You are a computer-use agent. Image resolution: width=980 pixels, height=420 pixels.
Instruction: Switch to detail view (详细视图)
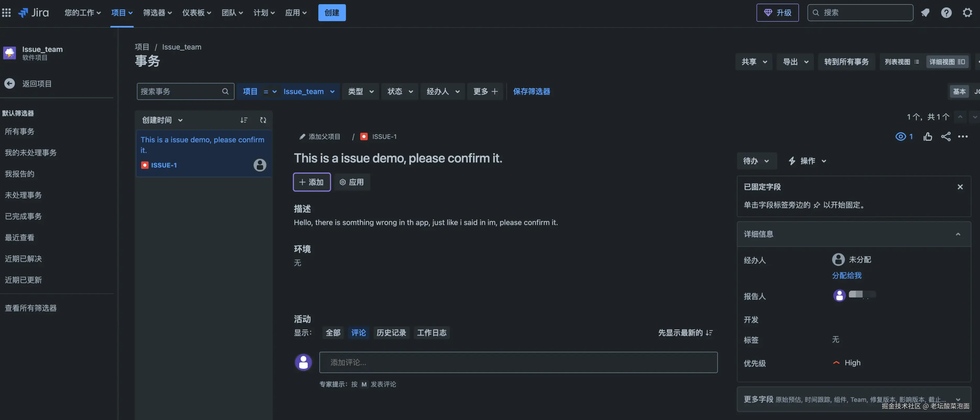click(946, 62)
